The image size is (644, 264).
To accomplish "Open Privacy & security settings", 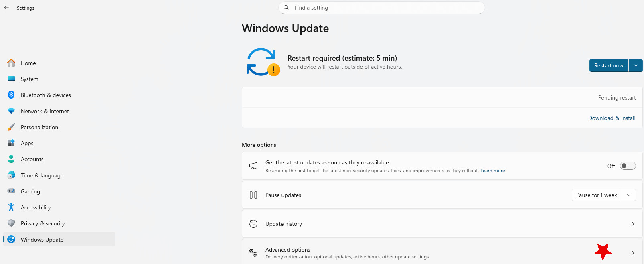I will tap(59, 223).
